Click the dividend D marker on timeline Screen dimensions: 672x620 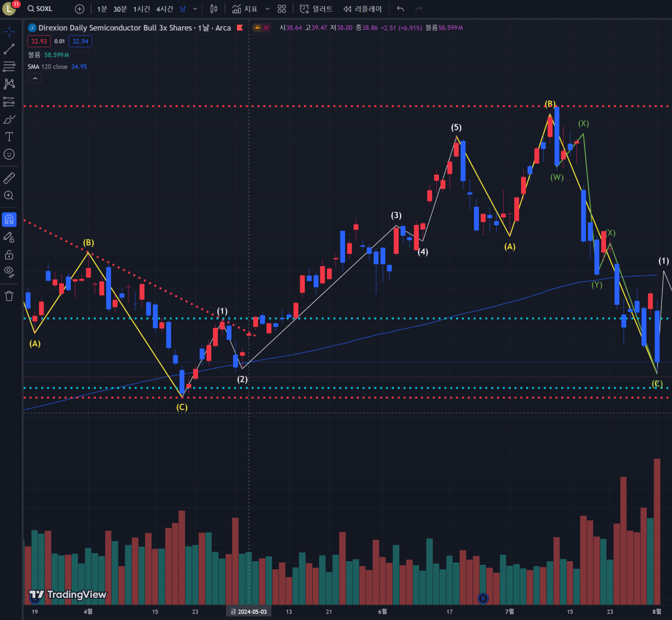483,598
